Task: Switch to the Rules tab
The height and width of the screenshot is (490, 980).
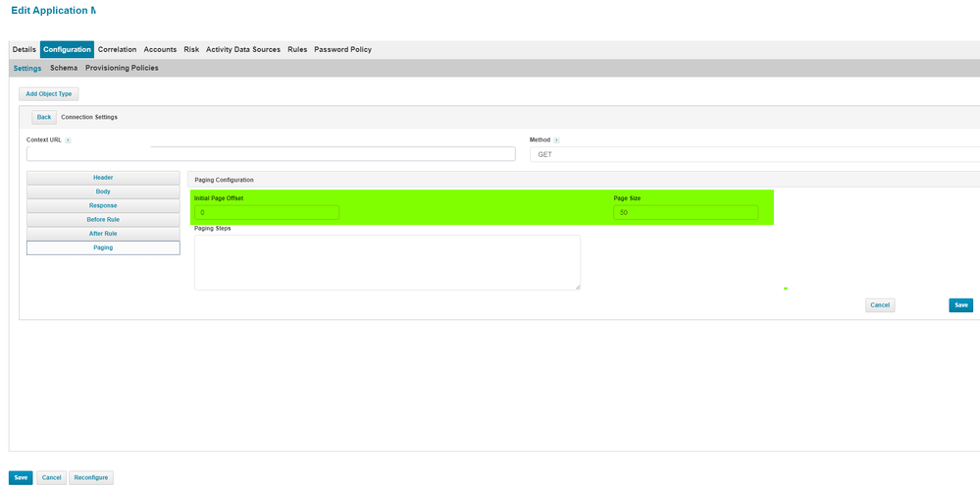Action: 297,49
